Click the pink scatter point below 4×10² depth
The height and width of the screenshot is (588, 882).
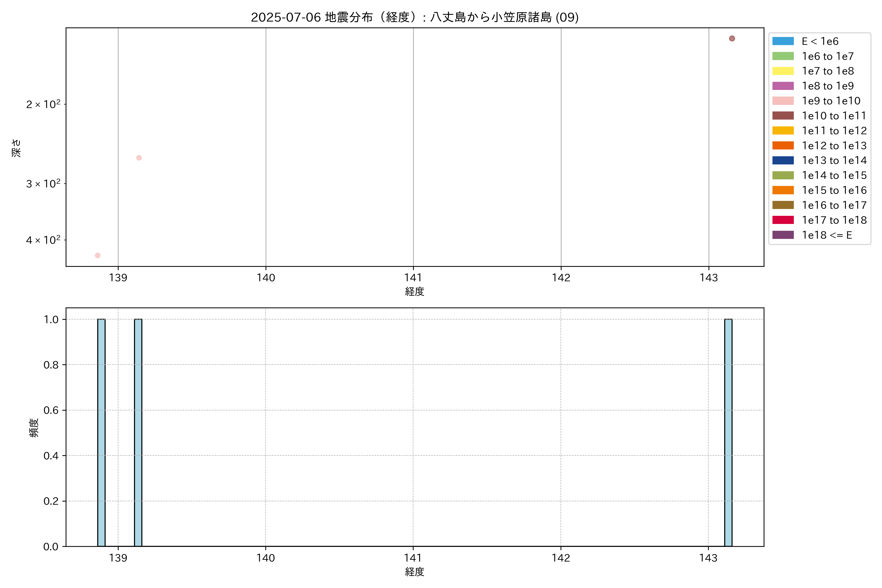point(98,255)
